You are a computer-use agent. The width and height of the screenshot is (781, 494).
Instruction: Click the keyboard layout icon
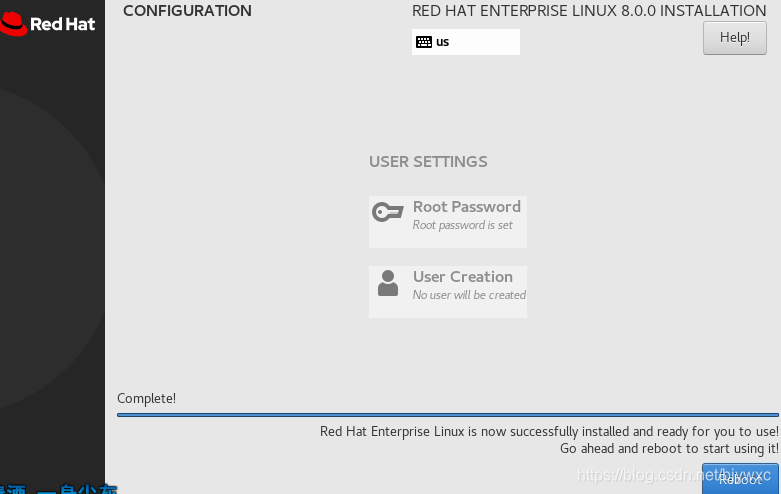point(424,42)
